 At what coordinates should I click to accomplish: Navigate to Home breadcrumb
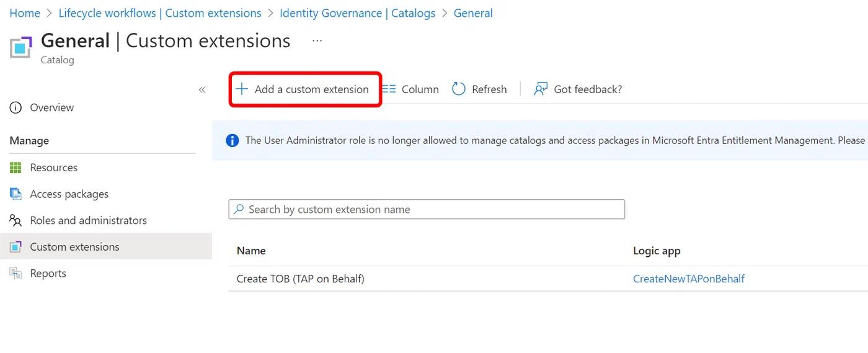[x=25, y=13]
